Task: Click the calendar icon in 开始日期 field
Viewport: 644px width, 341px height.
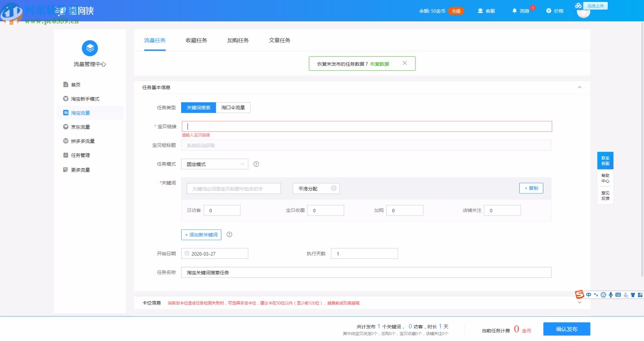Action: tap(187, 254)
